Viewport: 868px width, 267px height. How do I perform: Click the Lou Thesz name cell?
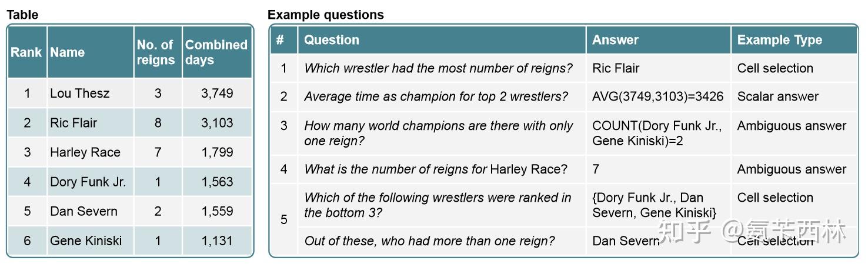pos(80,93)
